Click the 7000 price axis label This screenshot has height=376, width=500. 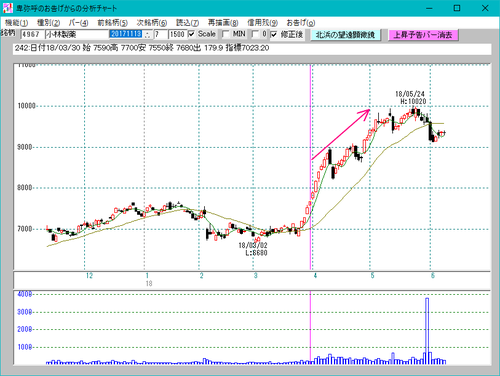(25, 229)
